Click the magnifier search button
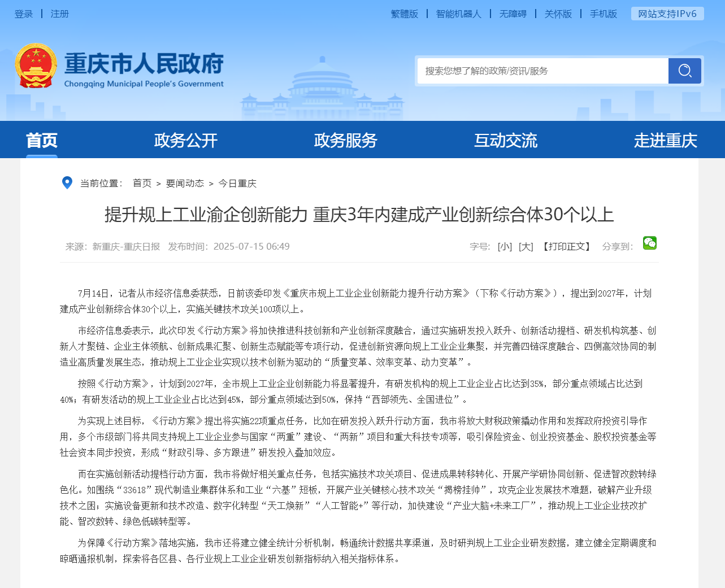Viewport: 725px width, 588px height. (x=684, y=71)
